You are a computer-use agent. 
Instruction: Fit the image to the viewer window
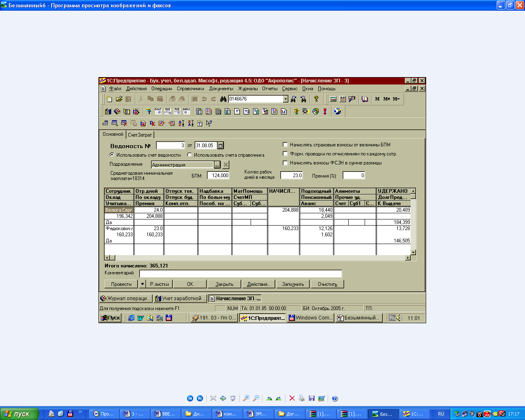[x=213, y=398]
